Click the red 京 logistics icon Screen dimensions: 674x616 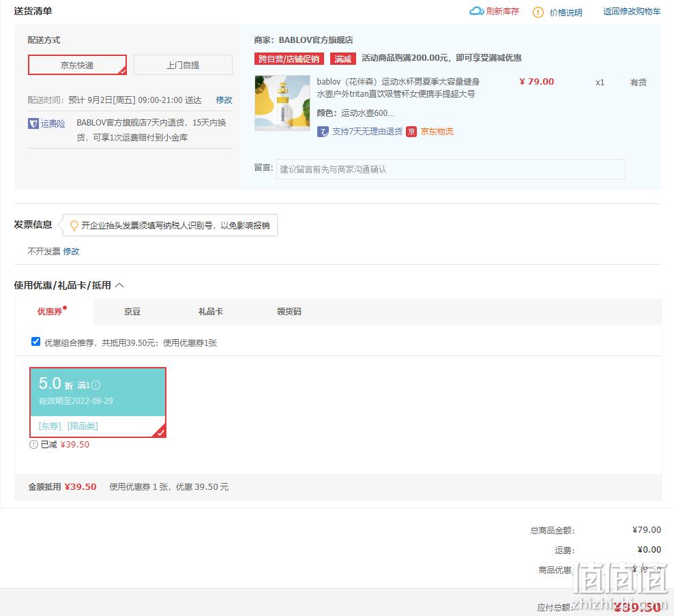click(x=411, y=132)
